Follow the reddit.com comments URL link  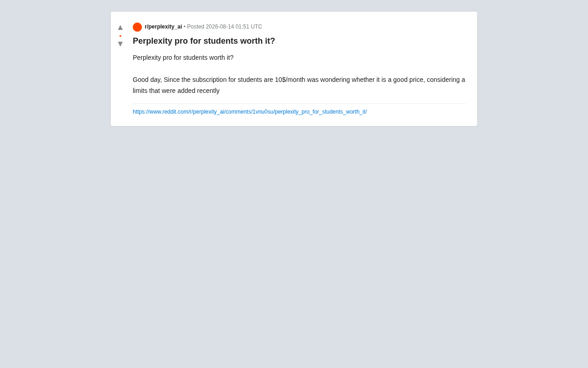[x=250, y=112]
